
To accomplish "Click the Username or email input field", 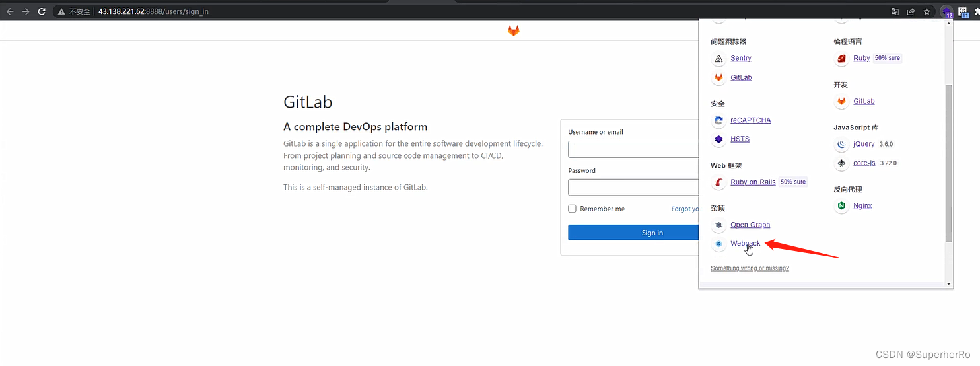I will click(633, 149).
